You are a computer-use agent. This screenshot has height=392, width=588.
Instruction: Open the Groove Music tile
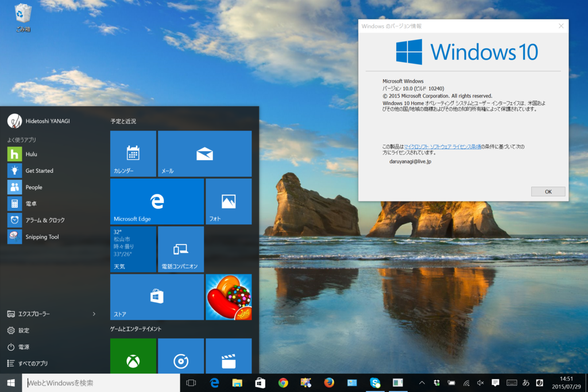coord(181,356)
